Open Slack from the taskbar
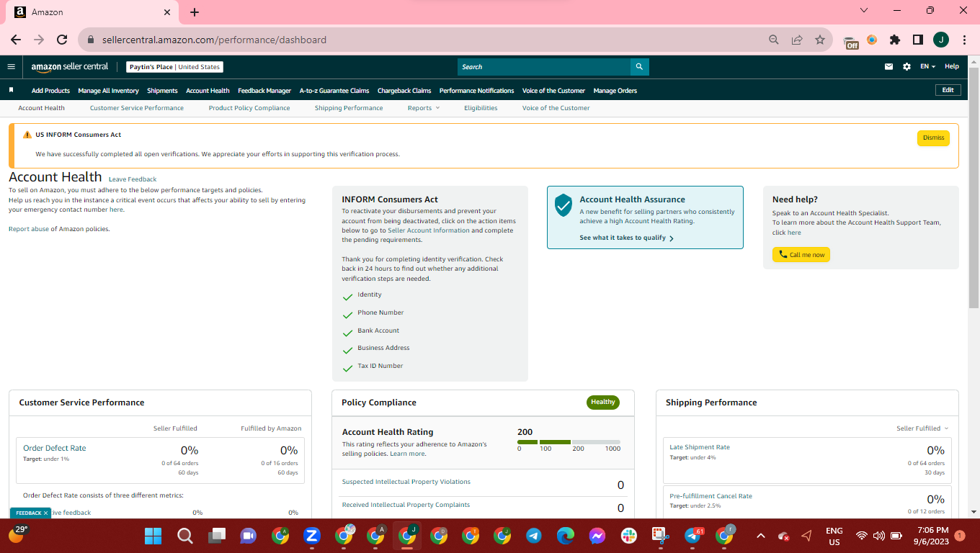 coord(629,536)
